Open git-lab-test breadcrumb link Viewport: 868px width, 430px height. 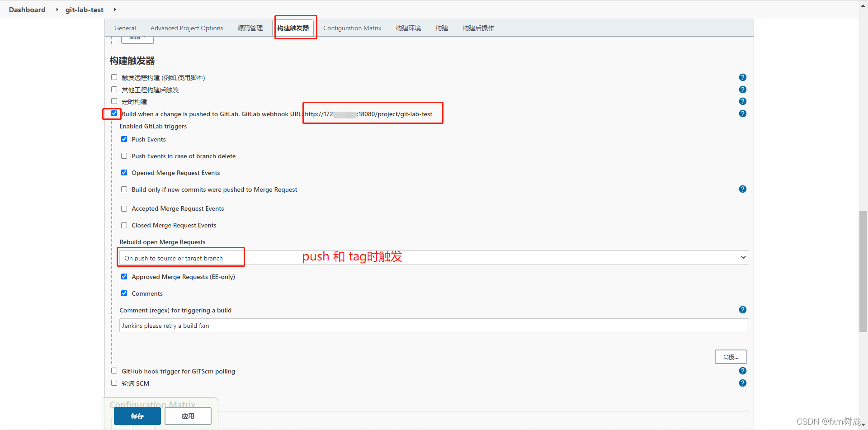pos(85,9)
